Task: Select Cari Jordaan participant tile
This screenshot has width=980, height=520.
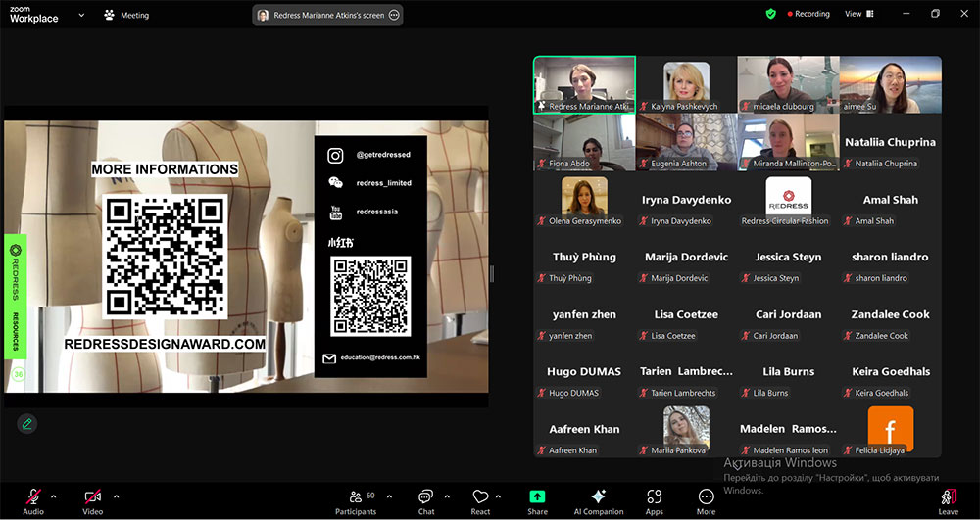Action: pos(788,314)
